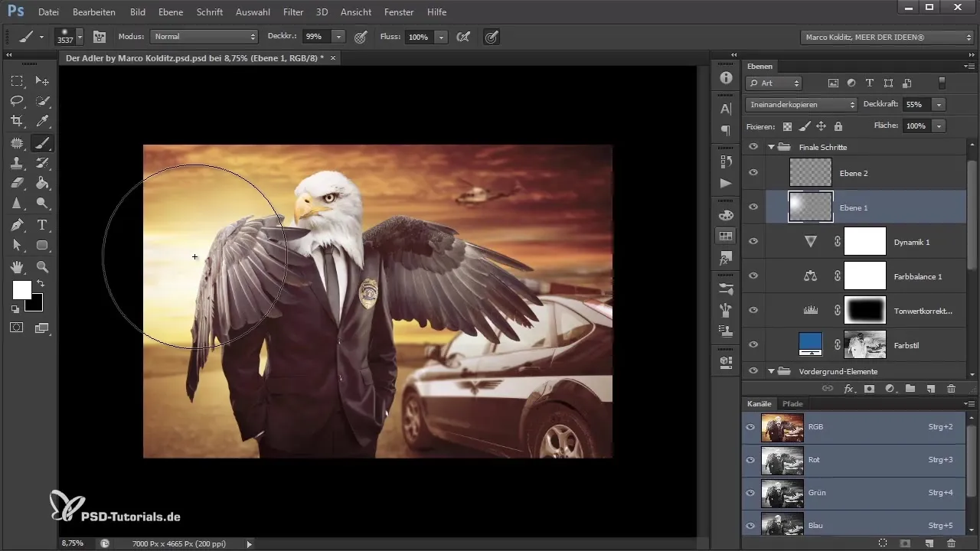Viewport: 980px width, 551px height.
Task: Add a layer mask button
Action: coord(869,389)
